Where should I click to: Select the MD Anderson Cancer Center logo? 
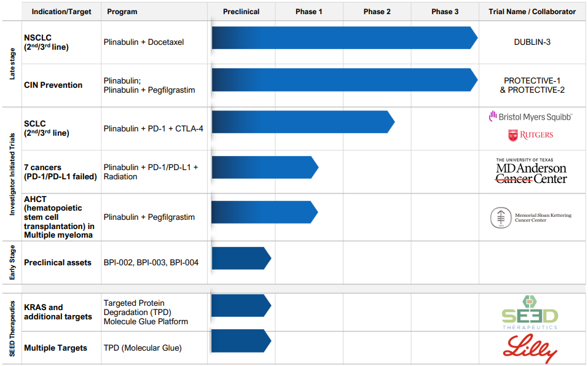[x=531, y=171]
